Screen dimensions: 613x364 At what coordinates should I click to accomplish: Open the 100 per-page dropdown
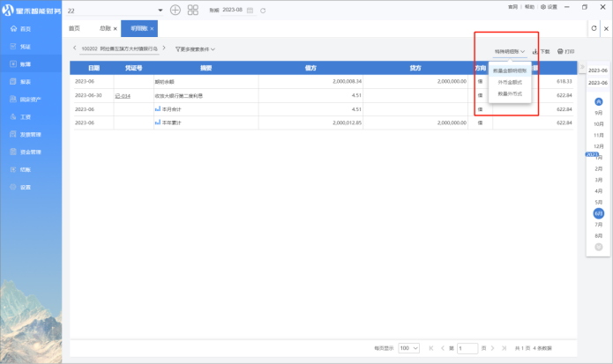click(408, 348)
